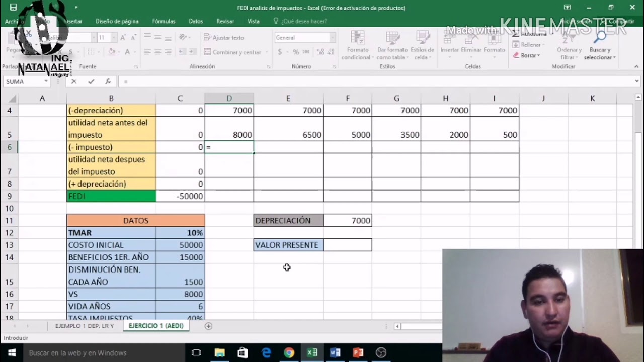The height and width of the screenshot is (362, 644).
Task: Save workbook from quick access toolbar
Action: tap(13, 7)
